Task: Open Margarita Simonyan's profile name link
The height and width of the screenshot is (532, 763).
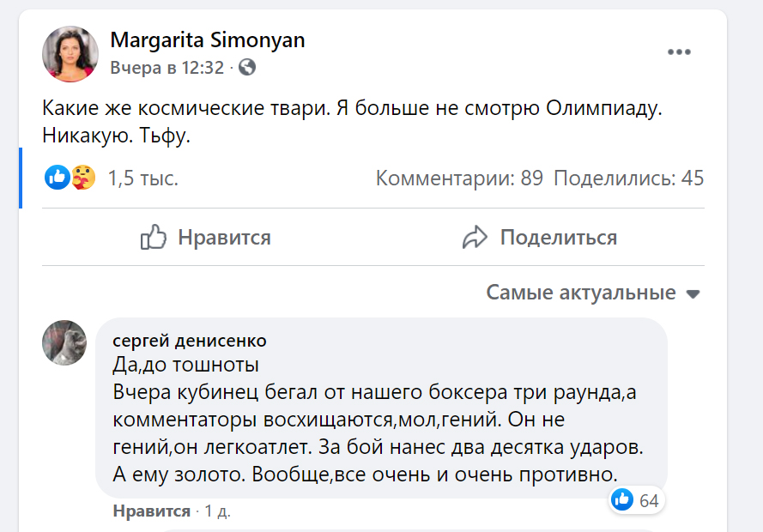Action: click(207, 40)
